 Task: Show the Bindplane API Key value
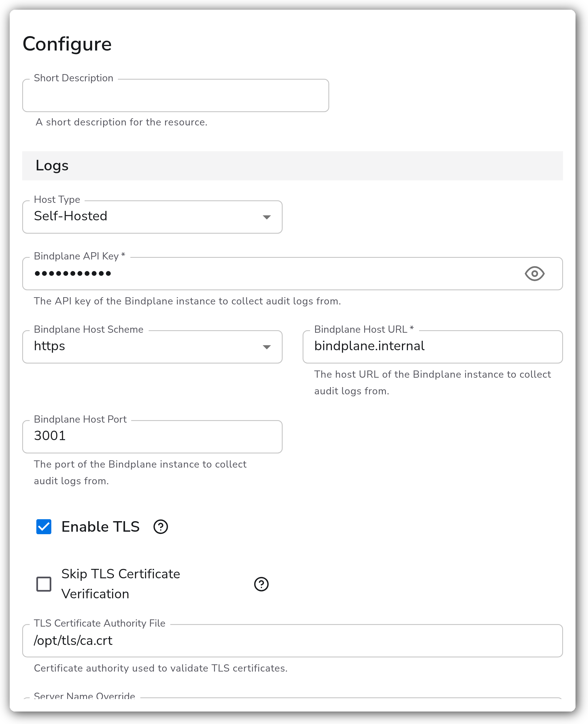534,273
